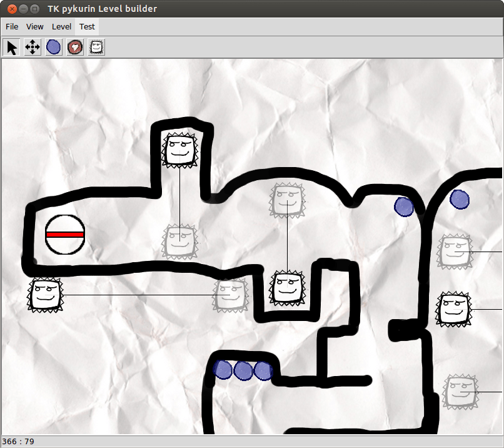Select the spiky enemy in the top notch
This screenshot has width=504, height=448.
point(179,150)
